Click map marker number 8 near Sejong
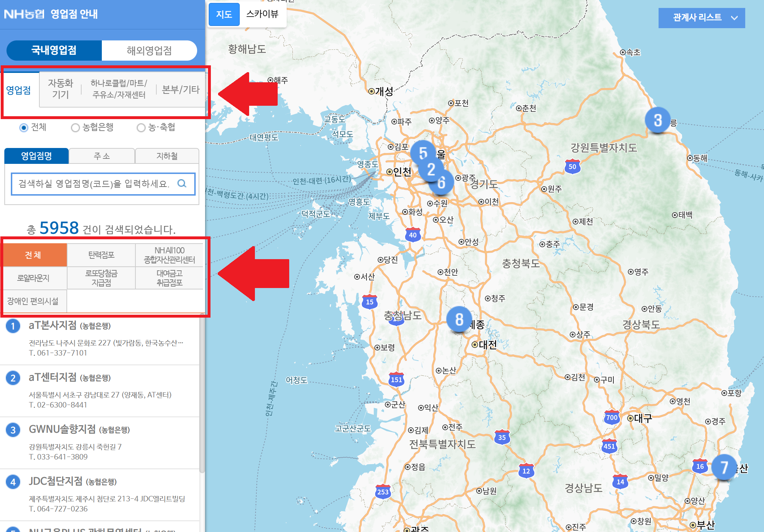Screen dimensions: 764x532 point(459,319)
